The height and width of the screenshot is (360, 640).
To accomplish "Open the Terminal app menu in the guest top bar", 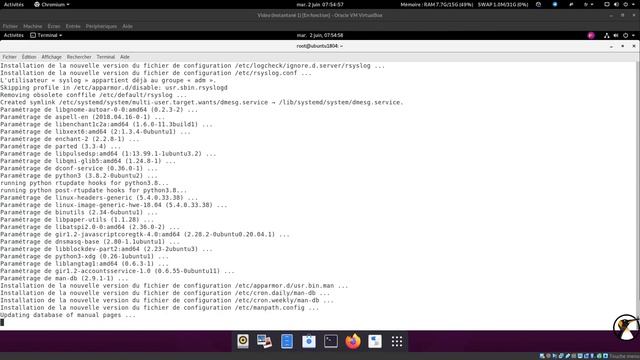I will tap(46, 36).
